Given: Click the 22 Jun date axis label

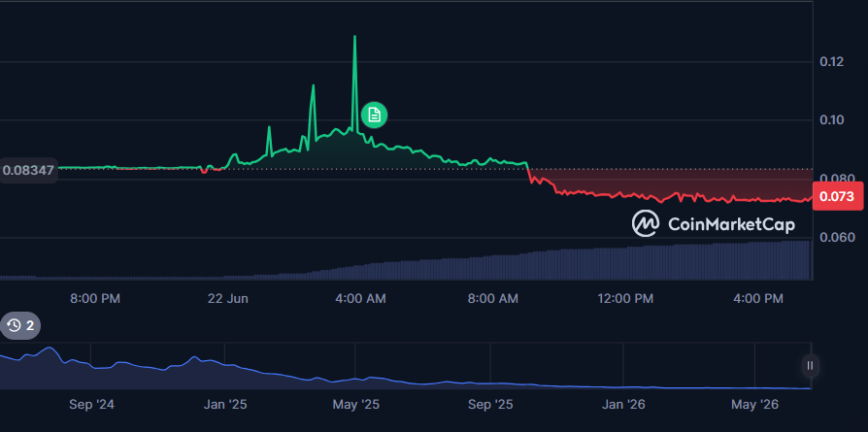Looking at the screenshot, I should click(x=228, y=299).
